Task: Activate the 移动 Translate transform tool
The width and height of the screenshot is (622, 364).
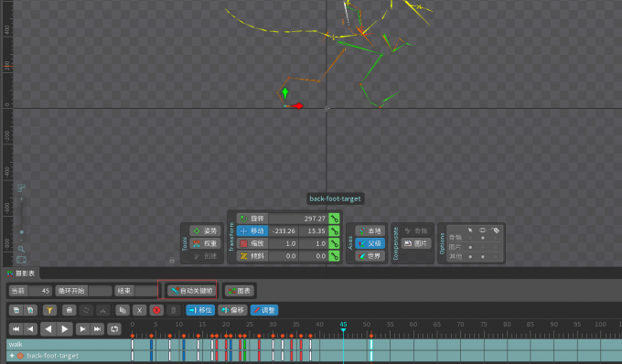Action: [x=252, y=230]
